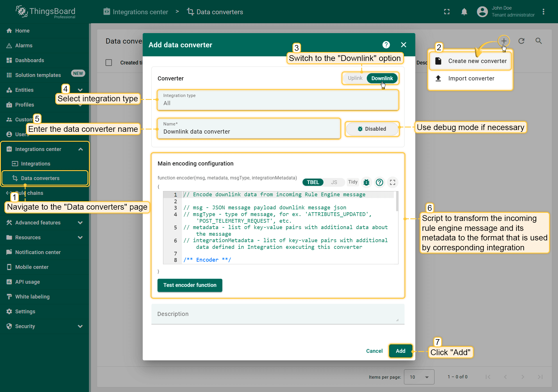Expand code editor to fullscreen
This screenshot has width=558, height=392.
coord(393,182)
